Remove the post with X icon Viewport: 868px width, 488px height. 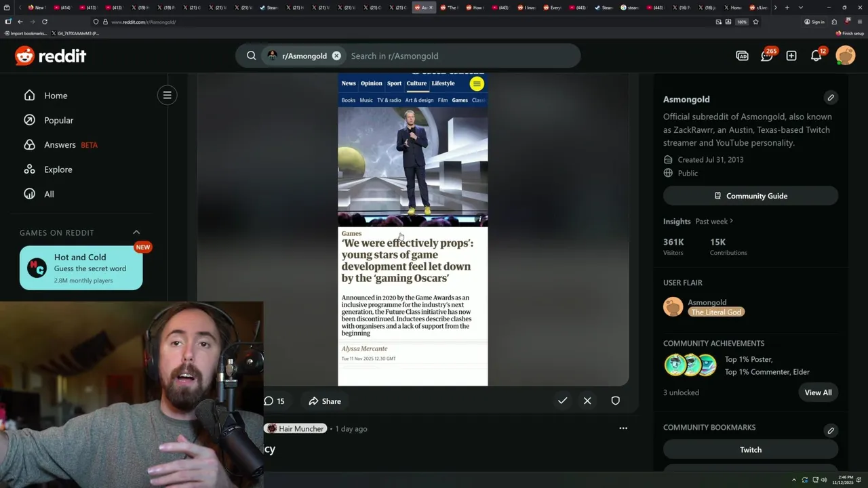tap(587, 401)
